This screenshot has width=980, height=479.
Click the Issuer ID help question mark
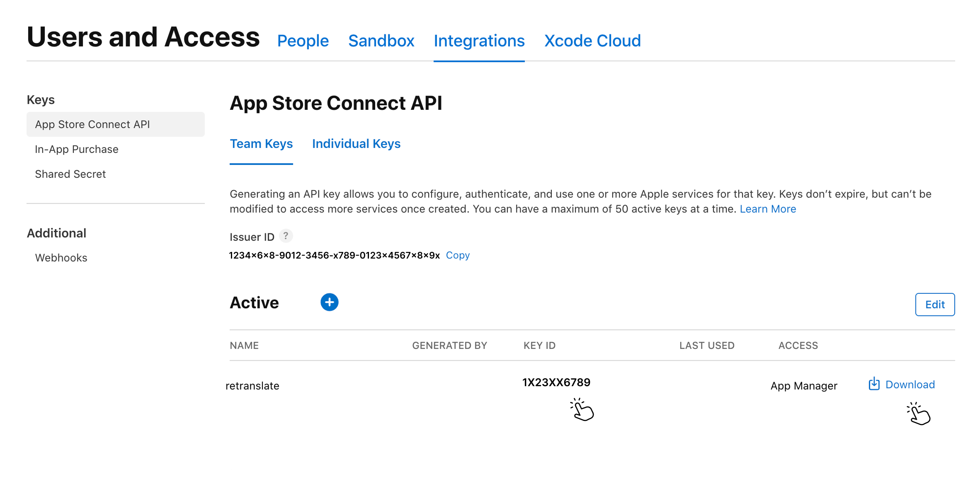coord(286,236)
